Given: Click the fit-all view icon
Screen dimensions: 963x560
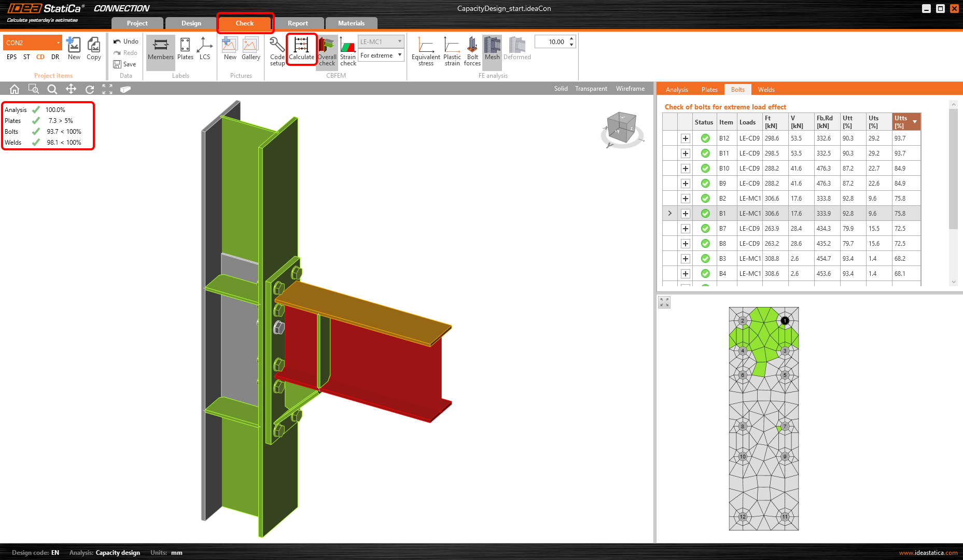Looking at the screenshot, I should 107,89.
